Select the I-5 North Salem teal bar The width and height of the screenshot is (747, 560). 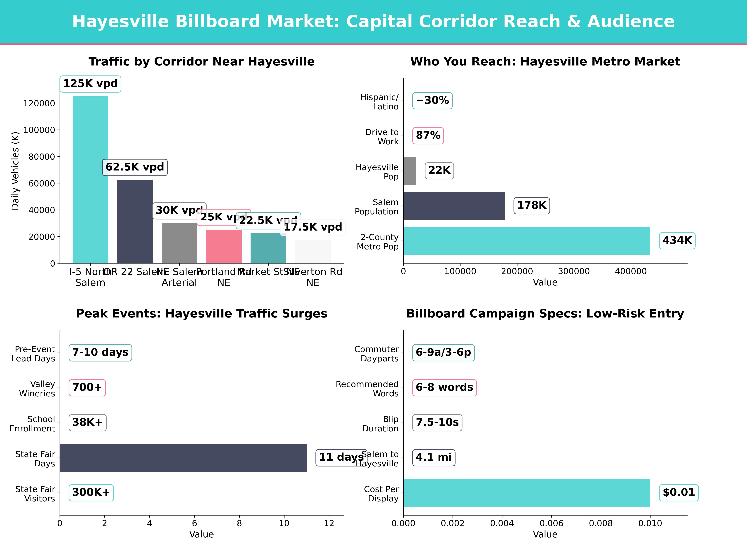click(91, 180)
